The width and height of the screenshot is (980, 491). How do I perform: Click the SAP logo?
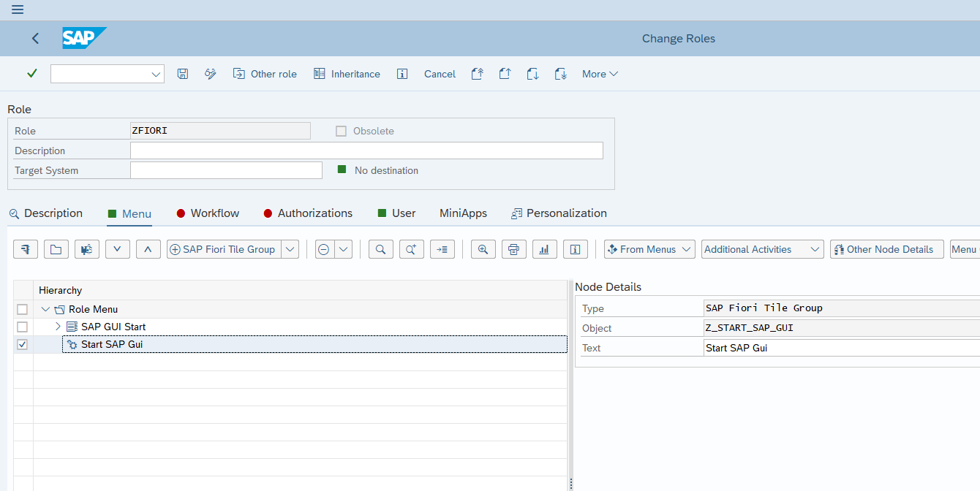tap(84, 38)
